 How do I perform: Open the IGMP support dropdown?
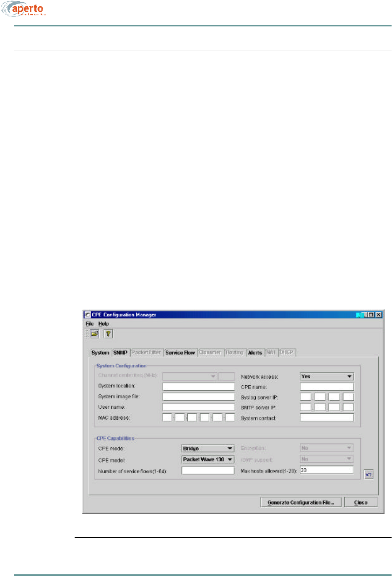[327, 459]
